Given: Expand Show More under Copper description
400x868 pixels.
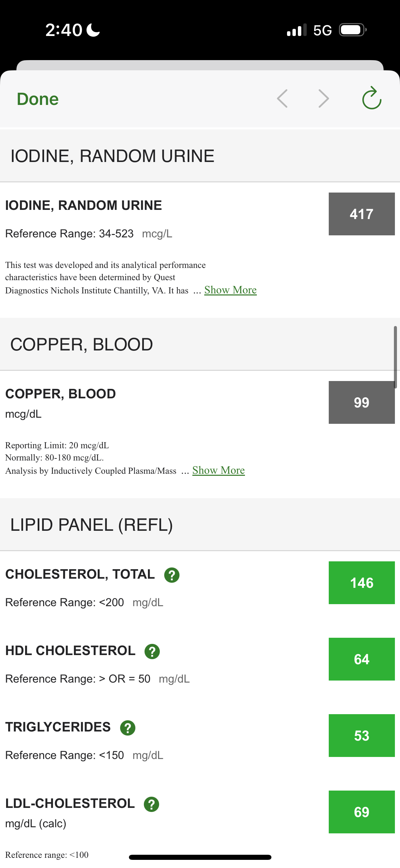Looking at the screenshot, I should pyautogui.click(x=218, y=470).
